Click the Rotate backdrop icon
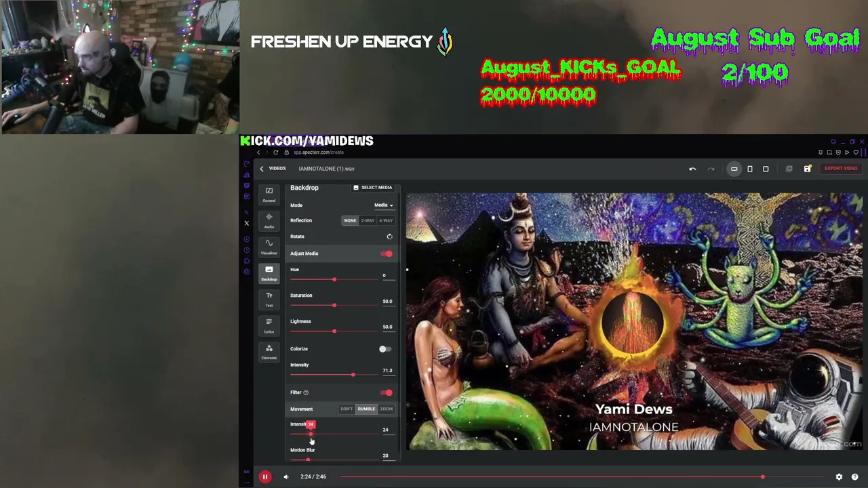This screenshot has height=488, width=868. click(x=389, y=237)
